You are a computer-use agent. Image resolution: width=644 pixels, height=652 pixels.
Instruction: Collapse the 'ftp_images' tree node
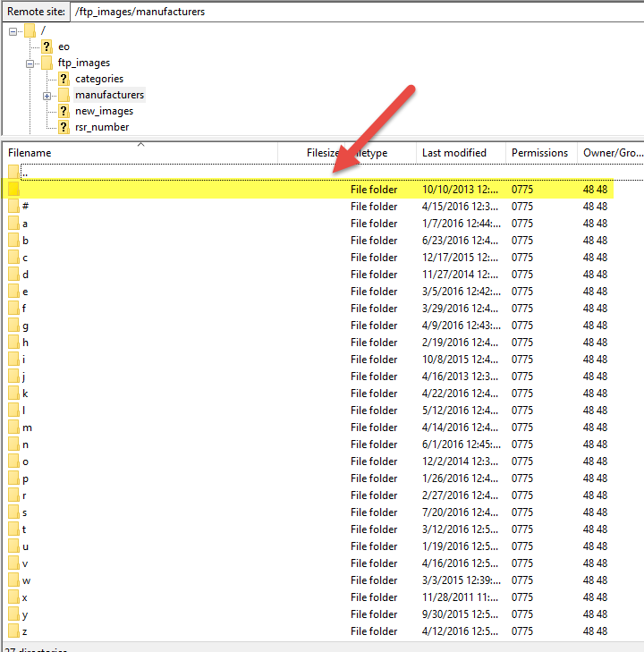(x=30, y=63)
